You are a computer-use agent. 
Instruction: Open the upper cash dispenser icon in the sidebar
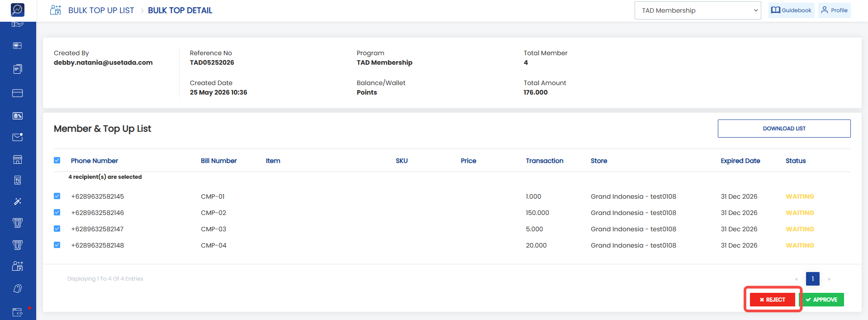(x=18, y=223)
